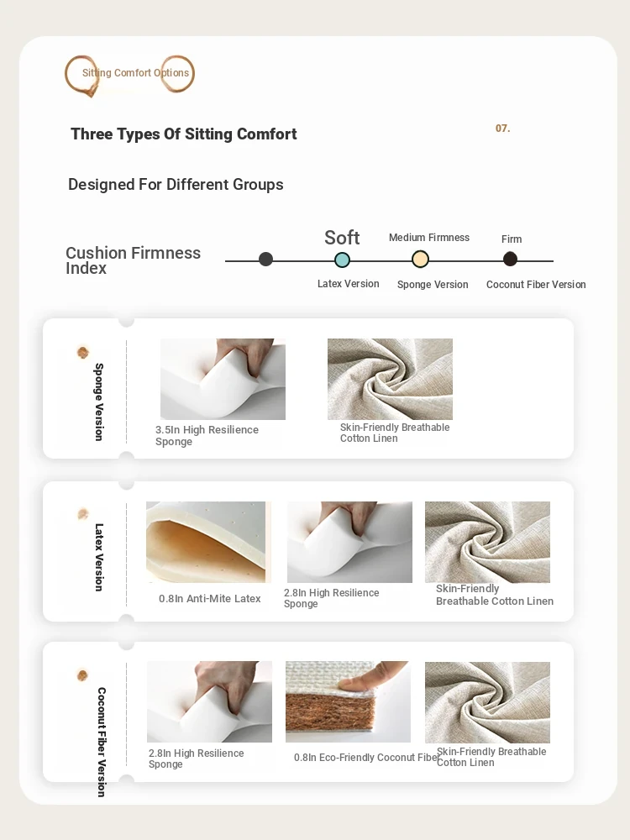Open the 3.5In High Resilience Sponge image
The height and width of the screenshot is (840, 630).
point(223,379)
